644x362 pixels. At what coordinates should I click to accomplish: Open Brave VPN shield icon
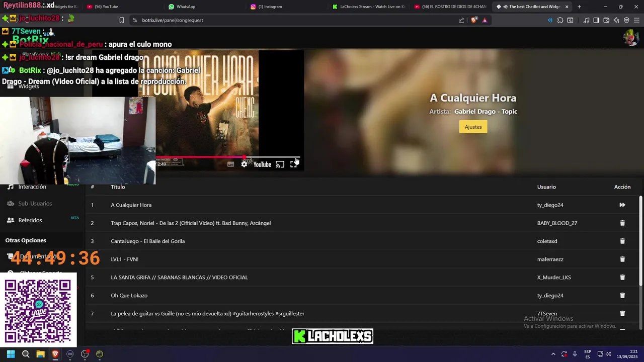coord(626,20)
